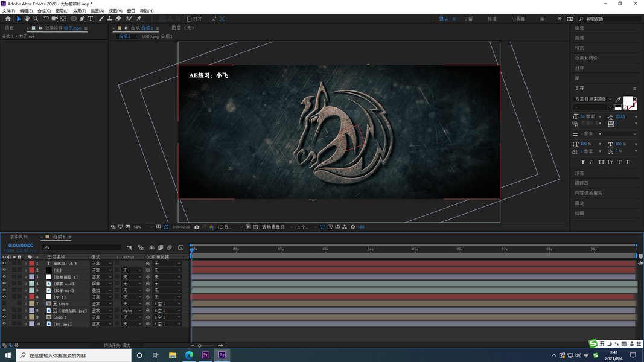Toggle transparency grid in the viewer
This screenshot has width=644, height=362.
point(255,227)
